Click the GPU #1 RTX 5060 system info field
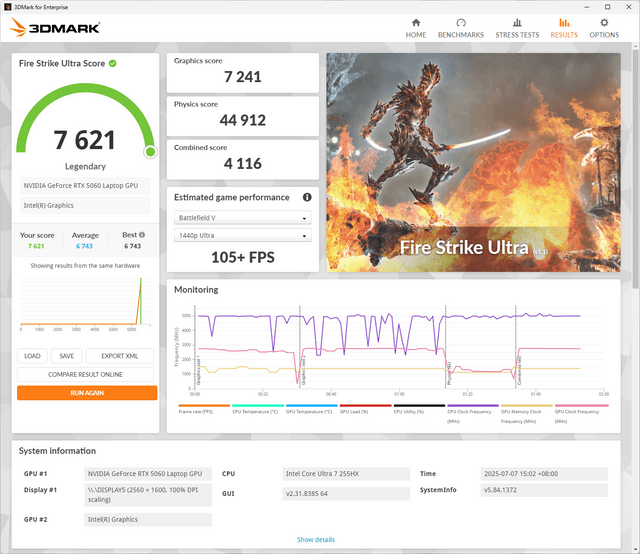This screenshot has width=640, height=554. 148,474
